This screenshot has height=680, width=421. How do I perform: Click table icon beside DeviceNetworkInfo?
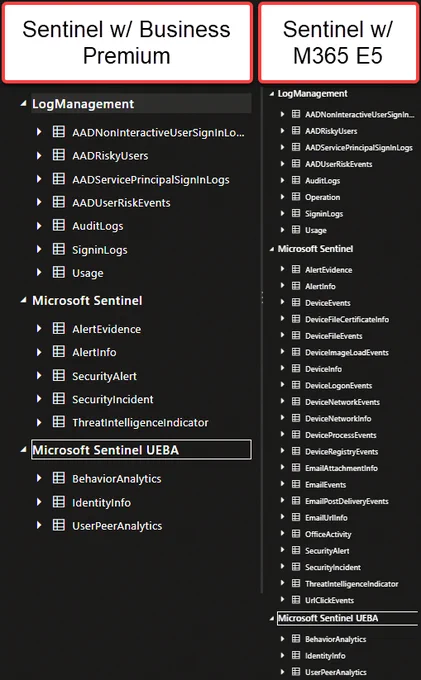[296, 418]
